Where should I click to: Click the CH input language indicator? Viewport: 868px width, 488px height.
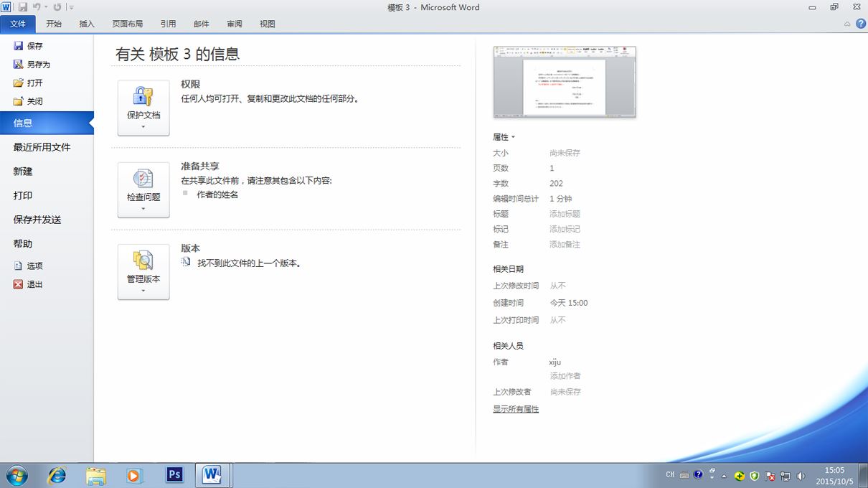tap(670, 475)
